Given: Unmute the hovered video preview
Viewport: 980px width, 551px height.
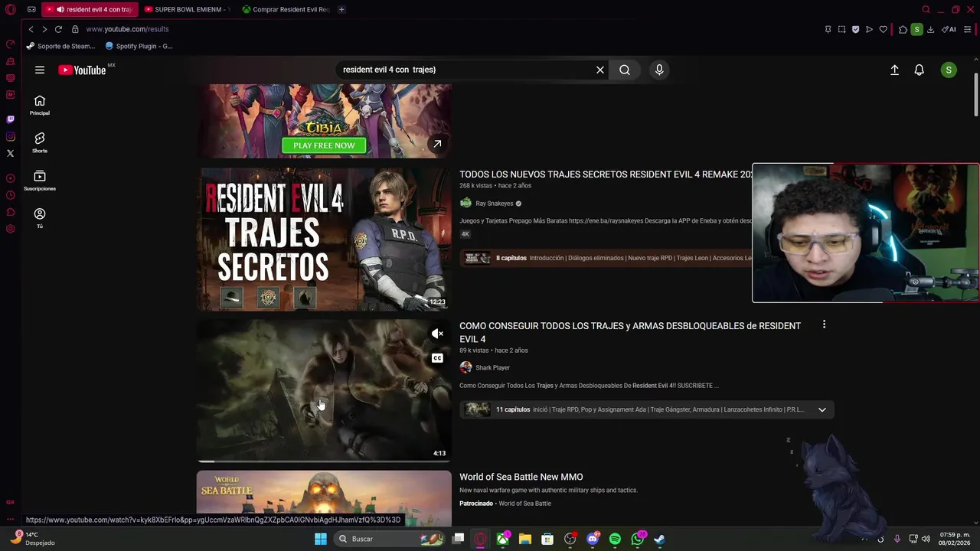Looking at the screenshot, I should tap(437, 334).
